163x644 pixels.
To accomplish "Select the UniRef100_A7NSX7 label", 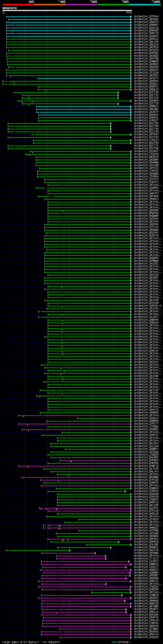I will pyautogui.click(x=146, y=121).
